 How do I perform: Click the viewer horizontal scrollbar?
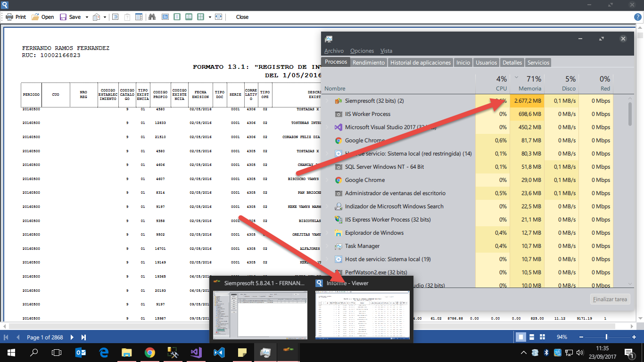pos(318,326)
